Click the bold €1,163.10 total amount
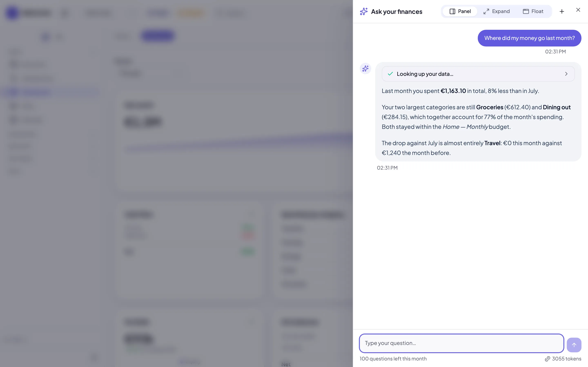The width and height of the screenshot is (588, 367). coord(453,91)
